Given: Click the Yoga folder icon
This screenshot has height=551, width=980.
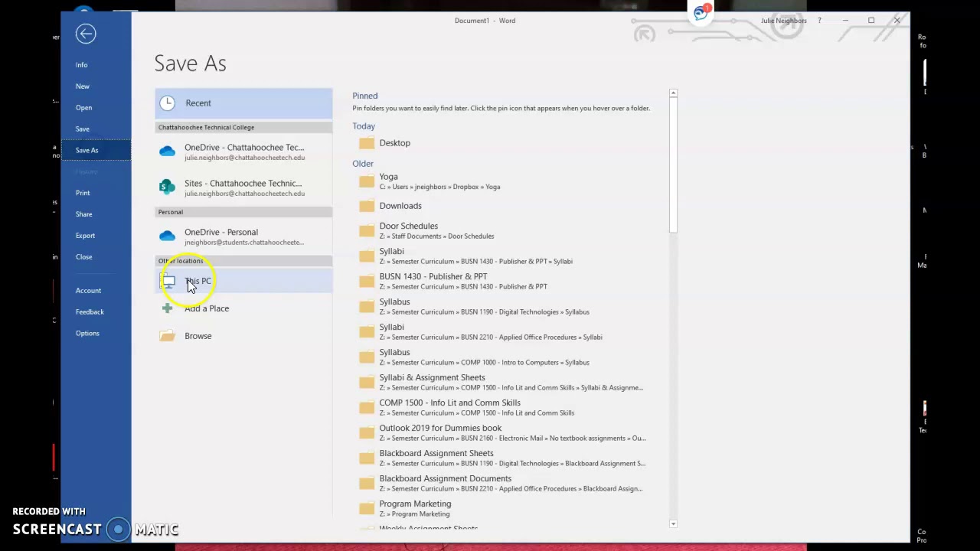Looking at the screenshot, I should coord(367,181).
